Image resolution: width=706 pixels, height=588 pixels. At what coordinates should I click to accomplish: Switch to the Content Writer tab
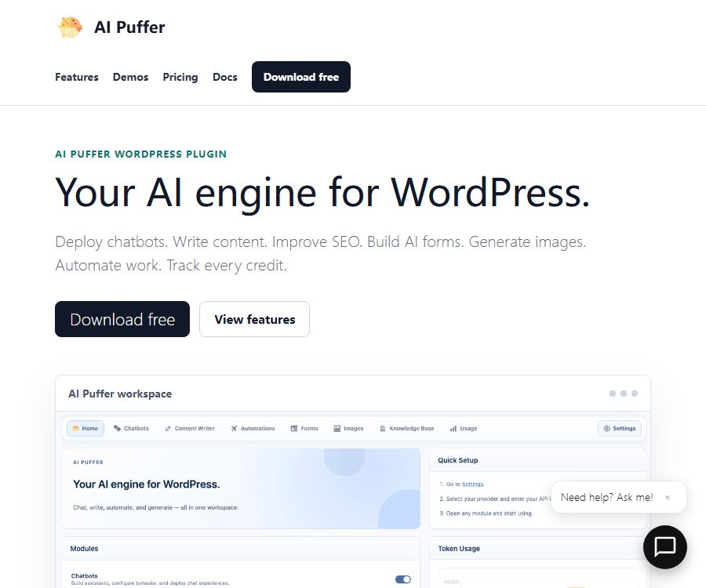(x=190, y=428)
